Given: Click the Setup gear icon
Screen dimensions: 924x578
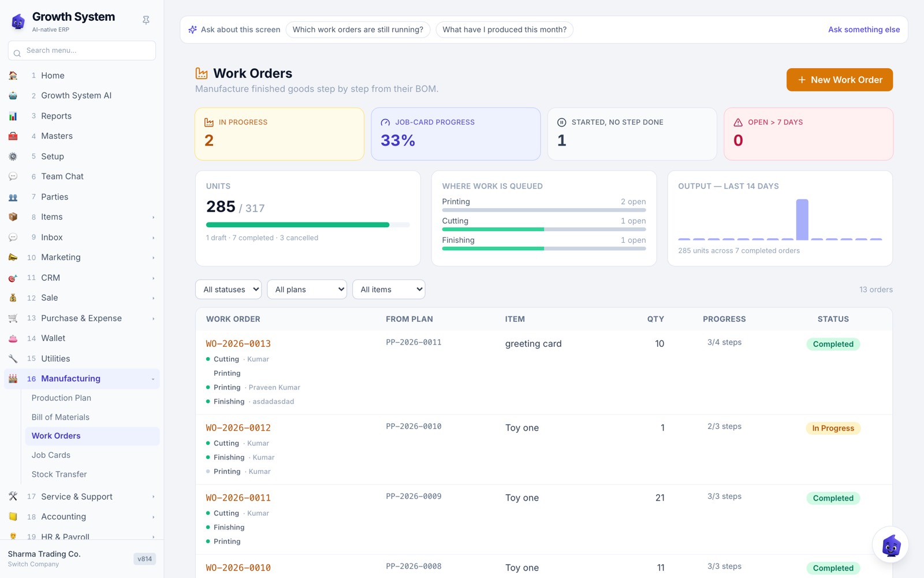Looking at the screenshot, I should 13,157.
